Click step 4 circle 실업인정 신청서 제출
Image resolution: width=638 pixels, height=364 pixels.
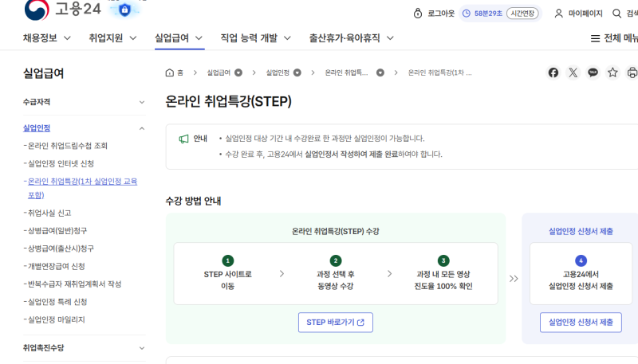581,260
